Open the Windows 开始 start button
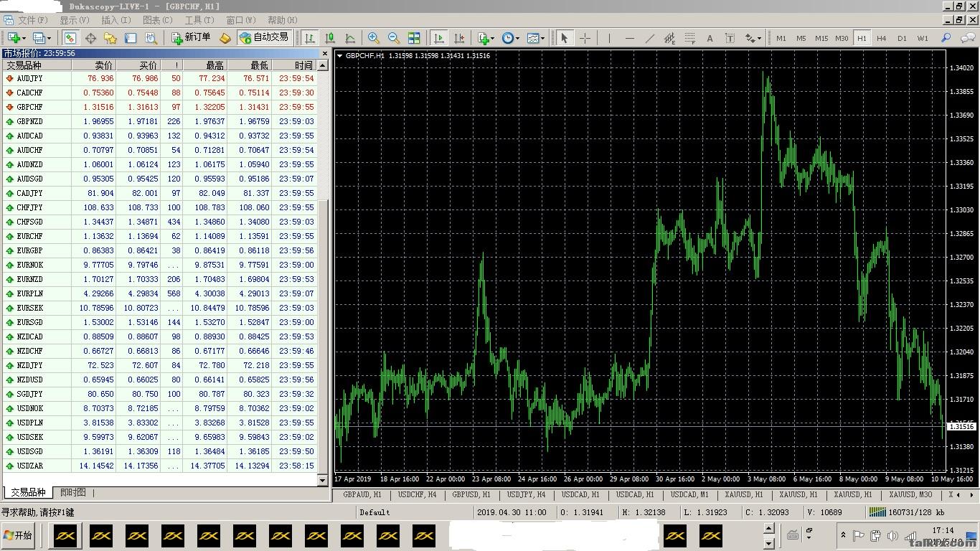Image resolution: width=980 pixels, height=551 pixels. click(x=18, y=535)
